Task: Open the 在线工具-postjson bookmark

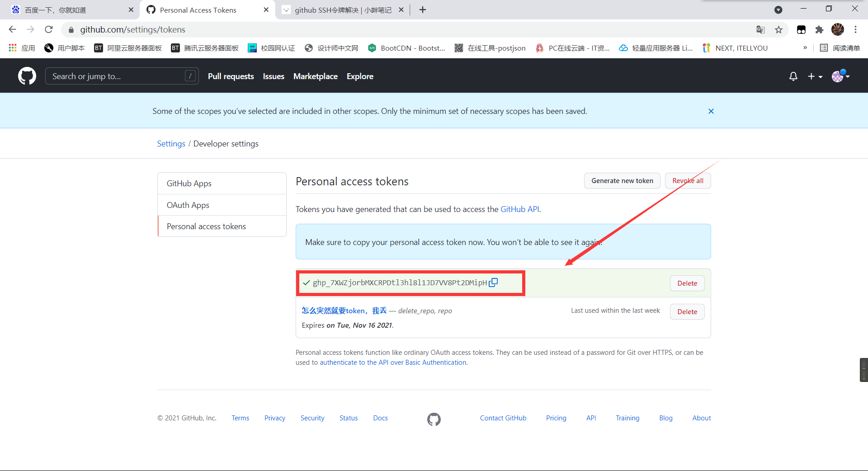Action: point(490,48)
